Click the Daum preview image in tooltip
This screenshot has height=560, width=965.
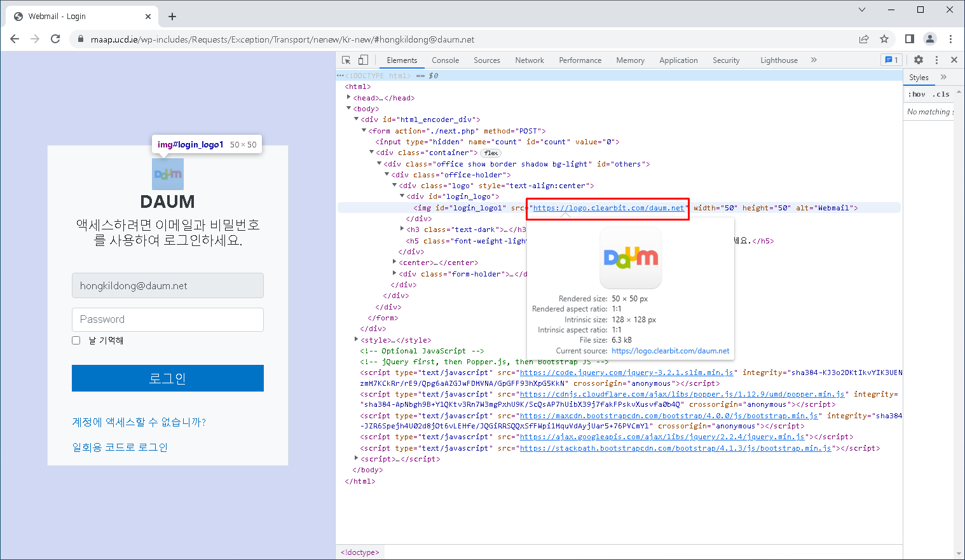[x=631, y=258]
